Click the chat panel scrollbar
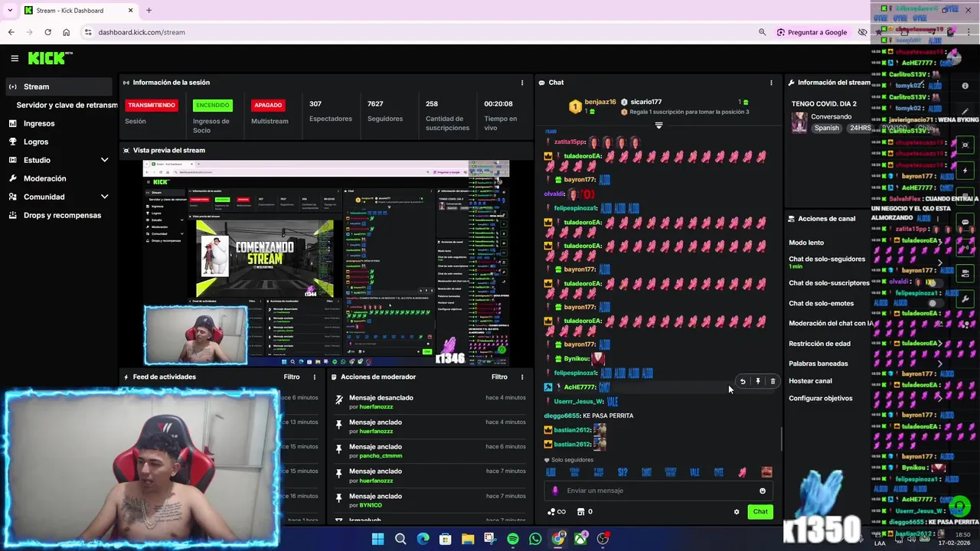 [x=782, y=439]
